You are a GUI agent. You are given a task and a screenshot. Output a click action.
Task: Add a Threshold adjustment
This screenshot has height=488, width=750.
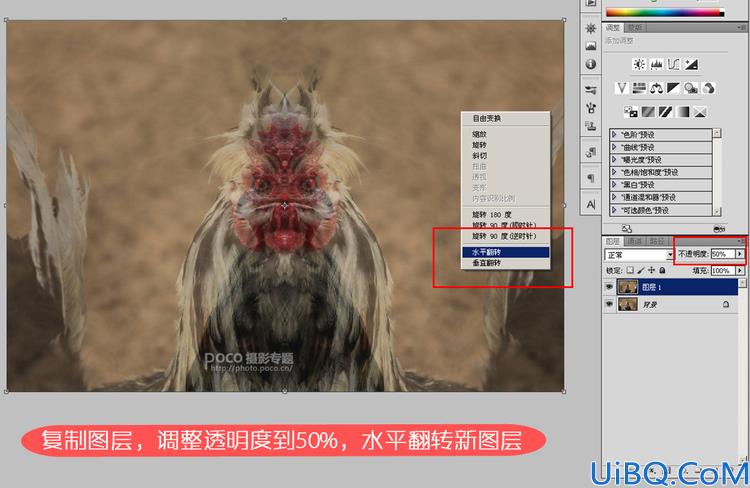click(x=665, y=112)
